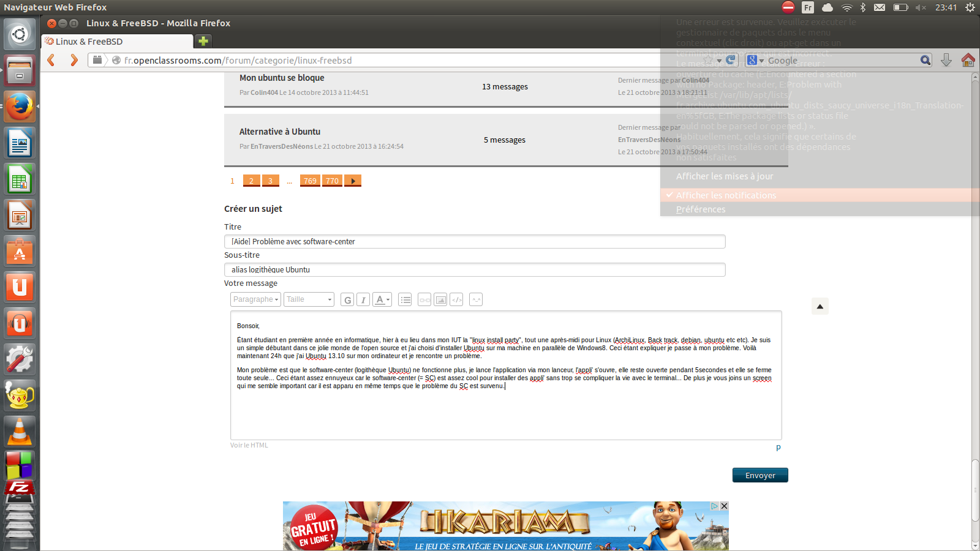Click the Firefox home button
The width and height of the screenshot is (980, 551).
click(x=968, y=60)
